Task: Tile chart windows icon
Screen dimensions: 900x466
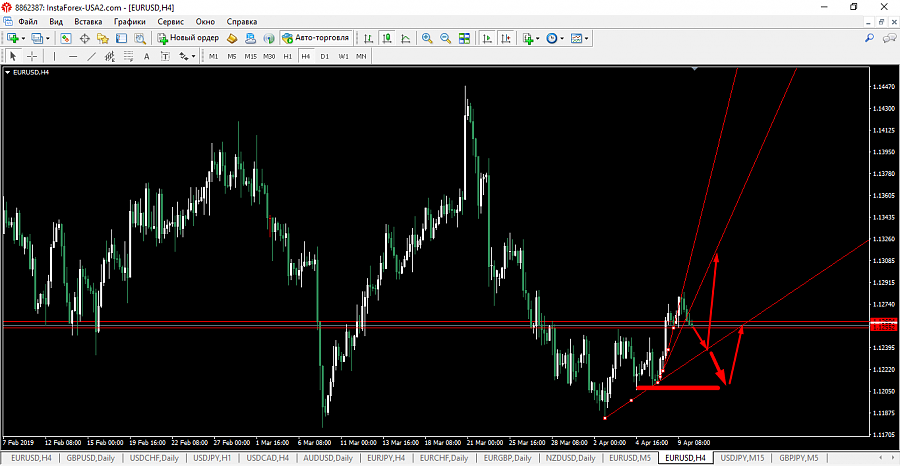Action: click(464, 38)
